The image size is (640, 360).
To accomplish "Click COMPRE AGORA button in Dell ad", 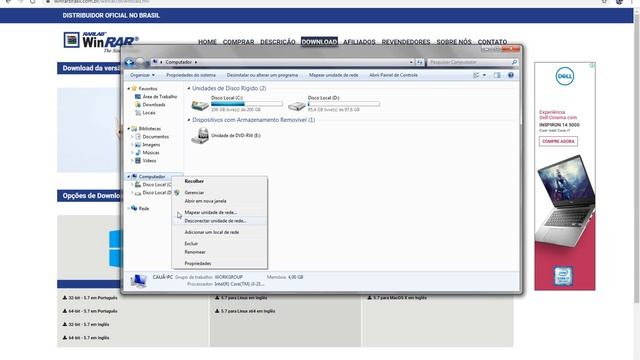I will [x=558, y=141].
